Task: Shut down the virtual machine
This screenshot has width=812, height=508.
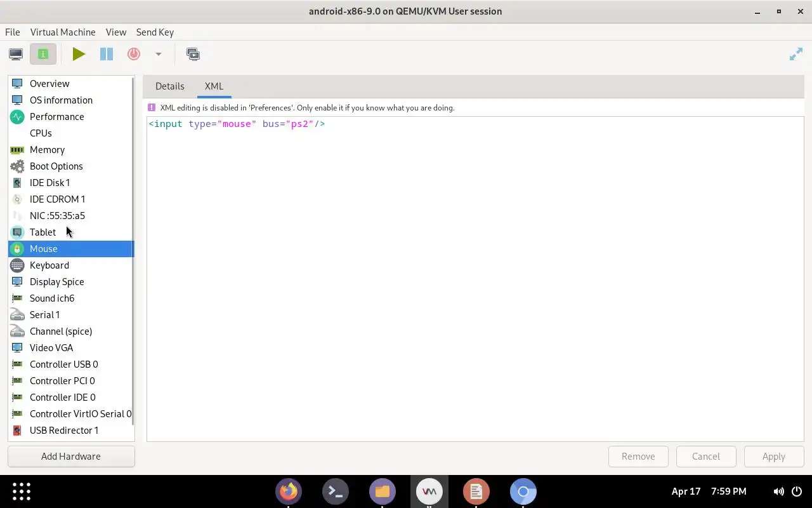Action: point(134,54)
